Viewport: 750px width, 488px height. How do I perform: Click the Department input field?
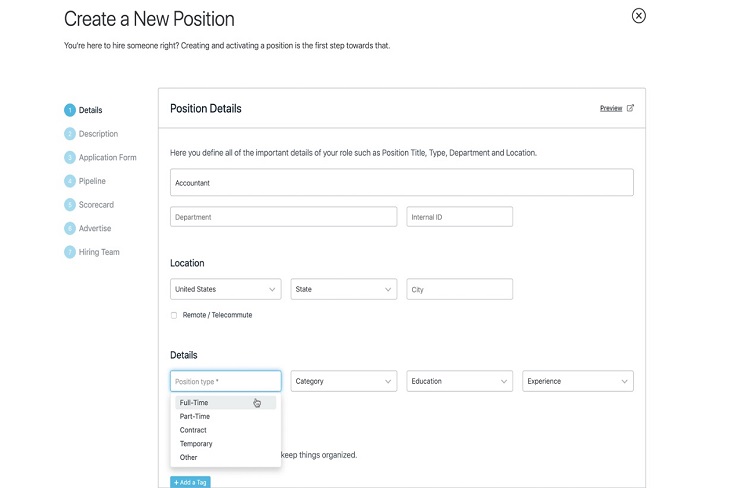click(x=284, y=217)
